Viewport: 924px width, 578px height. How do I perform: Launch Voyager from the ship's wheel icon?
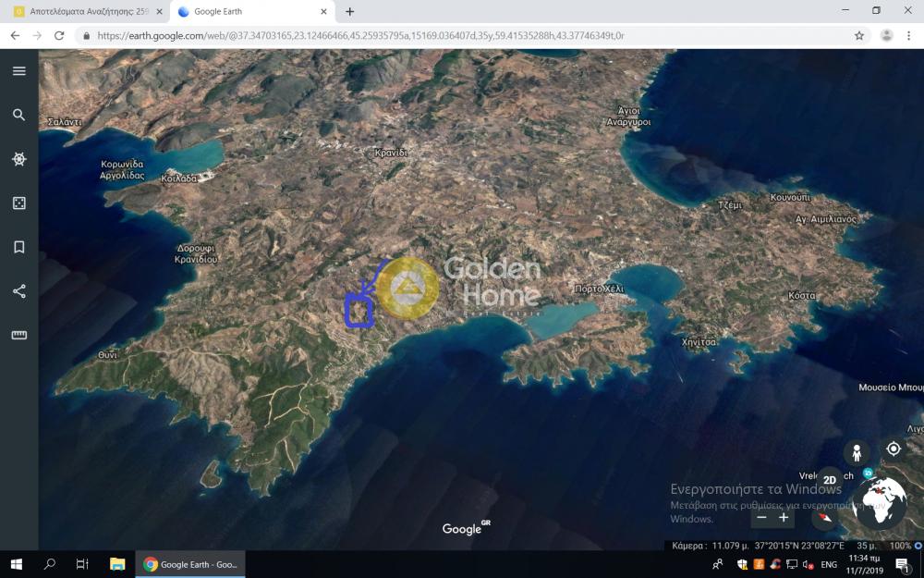(x=18, y=159)
